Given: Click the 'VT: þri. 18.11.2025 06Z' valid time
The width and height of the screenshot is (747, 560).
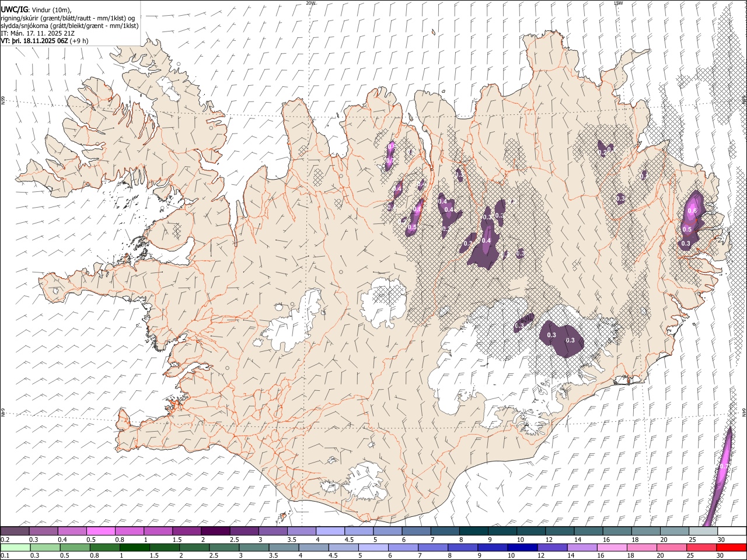Looking at the screenshot, I should [35, 41].
